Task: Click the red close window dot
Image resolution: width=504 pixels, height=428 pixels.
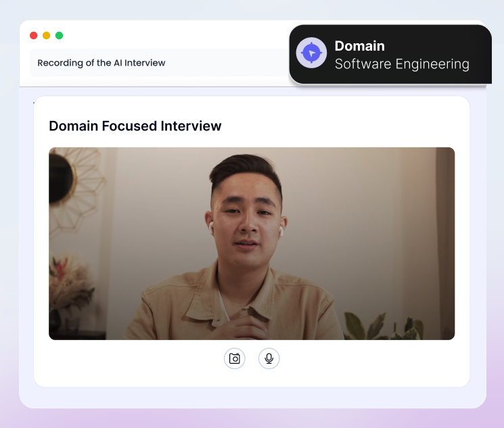Action: [34, 35]
